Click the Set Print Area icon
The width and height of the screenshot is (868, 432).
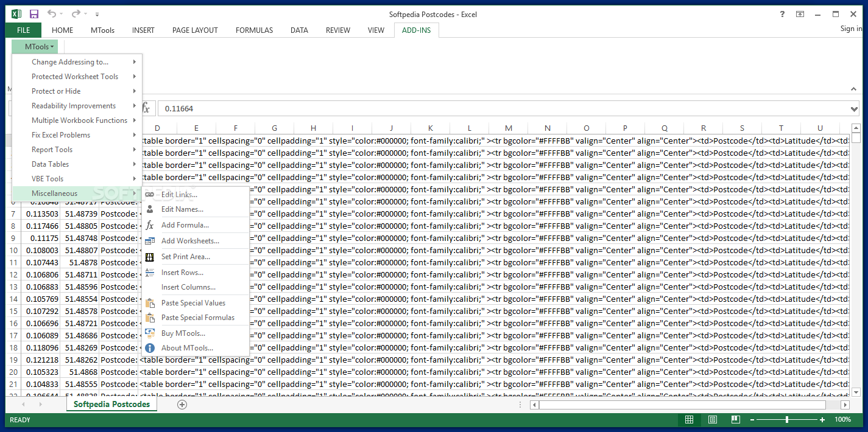coord(150,257)
